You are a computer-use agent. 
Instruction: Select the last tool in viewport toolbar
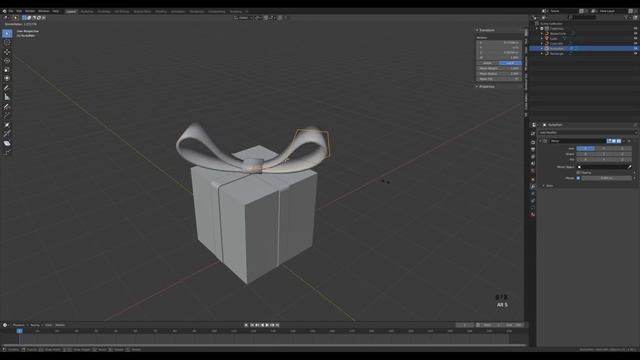tap(7, 152)
